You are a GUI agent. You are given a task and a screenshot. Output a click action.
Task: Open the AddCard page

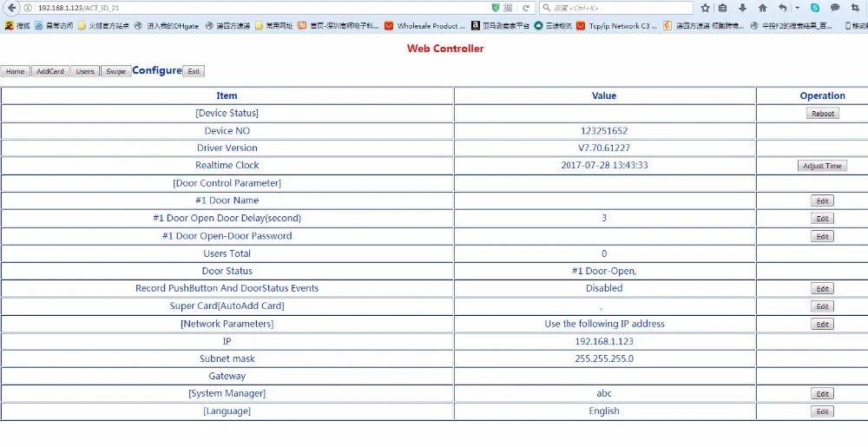50,71
